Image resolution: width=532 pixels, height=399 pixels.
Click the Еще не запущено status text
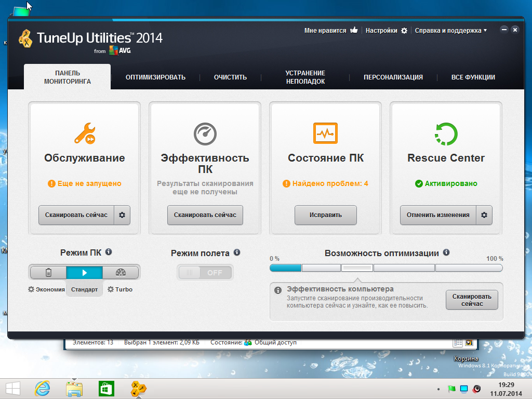pos(89,183)
